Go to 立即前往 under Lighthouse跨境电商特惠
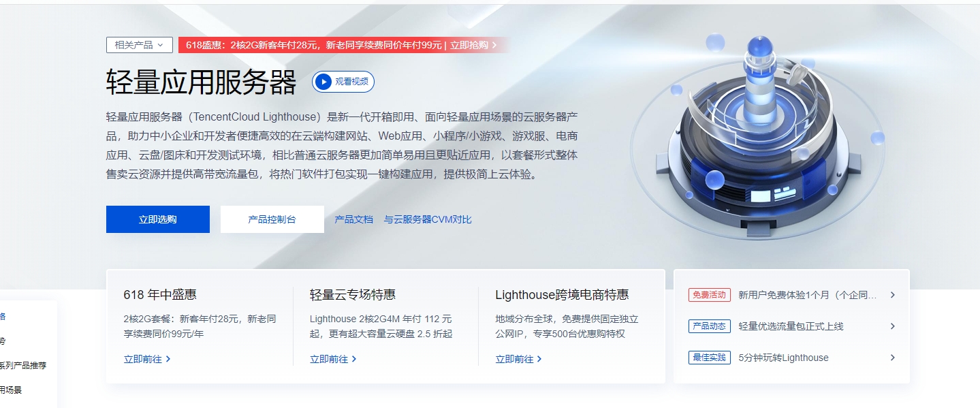The width and height of the screenshot is (980, 408). [519, 359]
